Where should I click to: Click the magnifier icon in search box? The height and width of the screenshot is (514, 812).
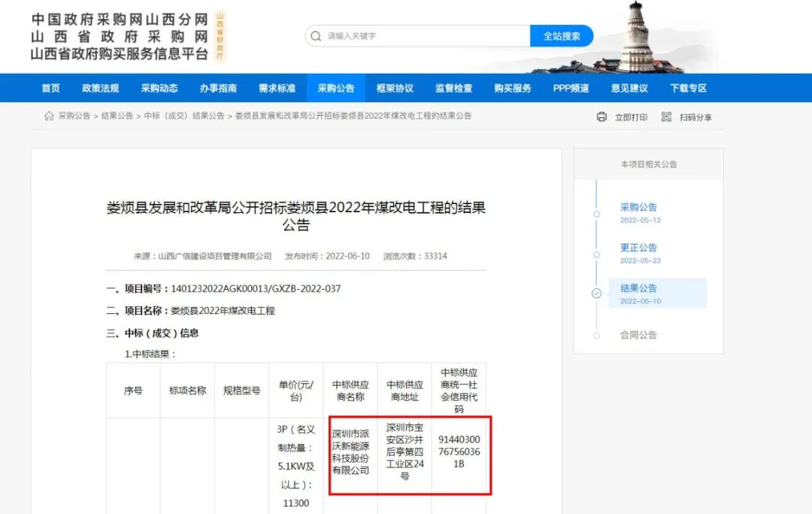[x=317, y=36]
